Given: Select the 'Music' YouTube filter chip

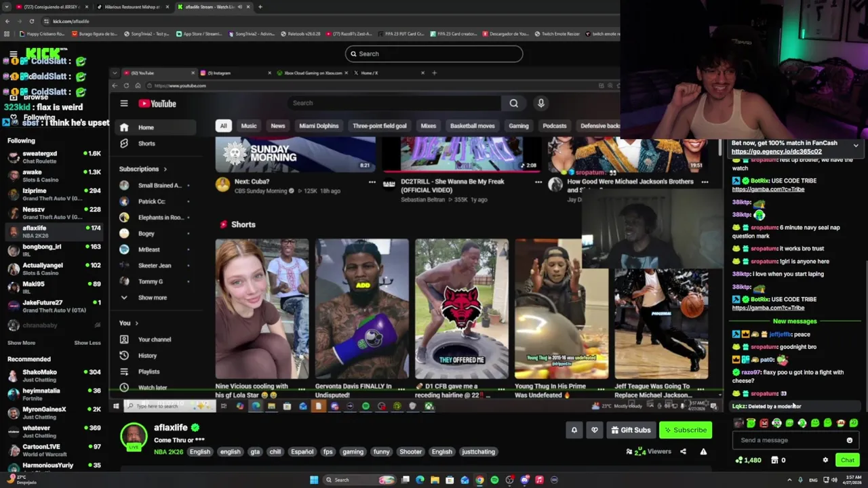Looking at the screenshot, I should (x=249, y=126).
